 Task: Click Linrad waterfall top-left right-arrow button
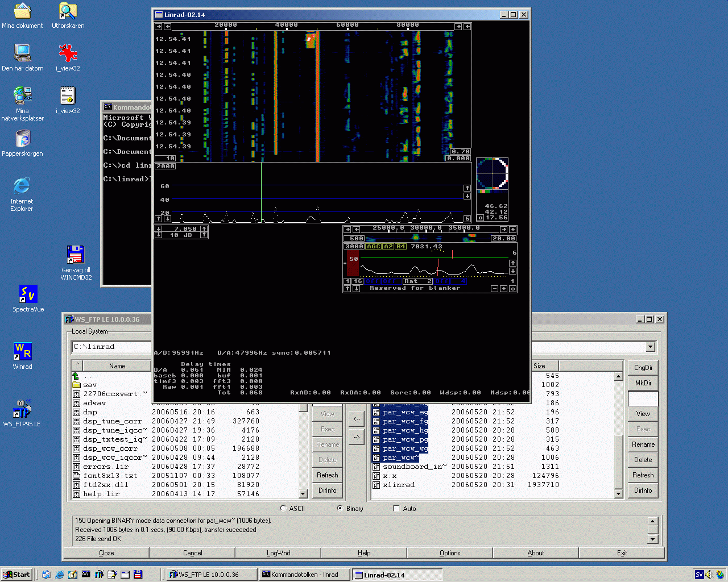pyautogui.click(x=159, y=26)
